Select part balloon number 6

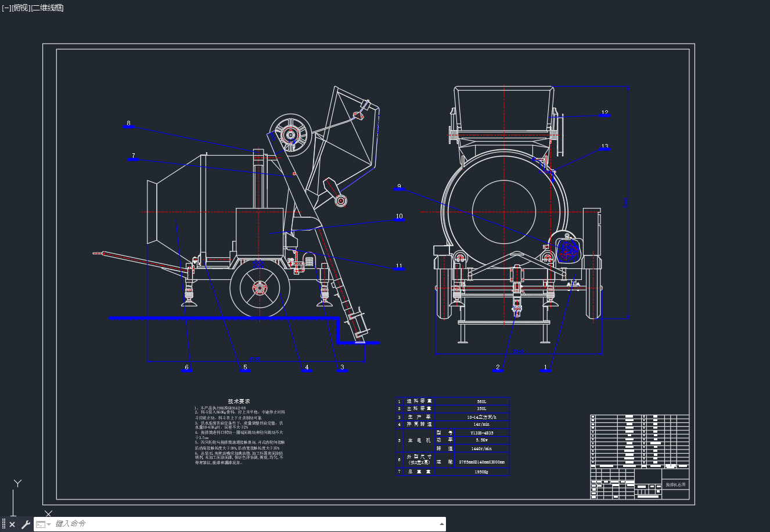coord(186,368)
